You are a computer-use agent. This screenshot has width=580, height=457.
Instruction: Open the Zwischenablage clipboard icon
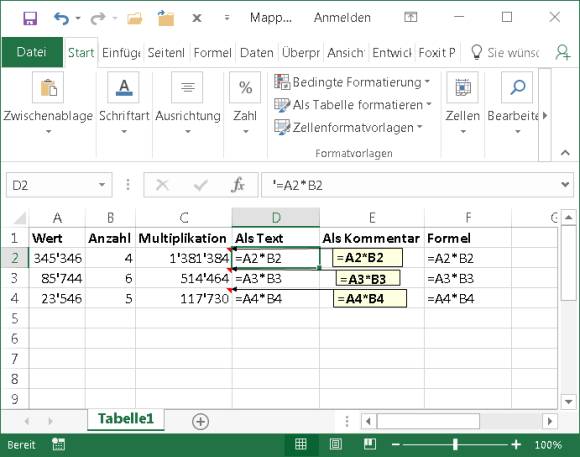48,88
